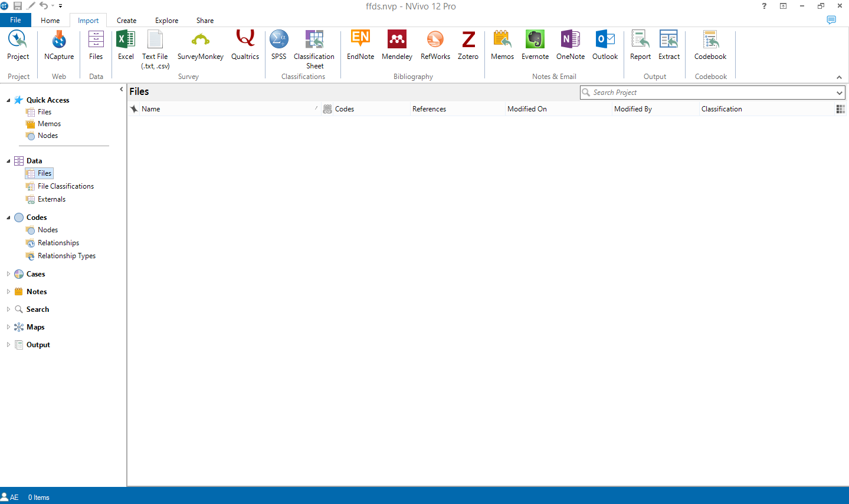This screenshot has width=849, height=504.
Task: Import RefWorks bibliography
Action: pos(435,45)
